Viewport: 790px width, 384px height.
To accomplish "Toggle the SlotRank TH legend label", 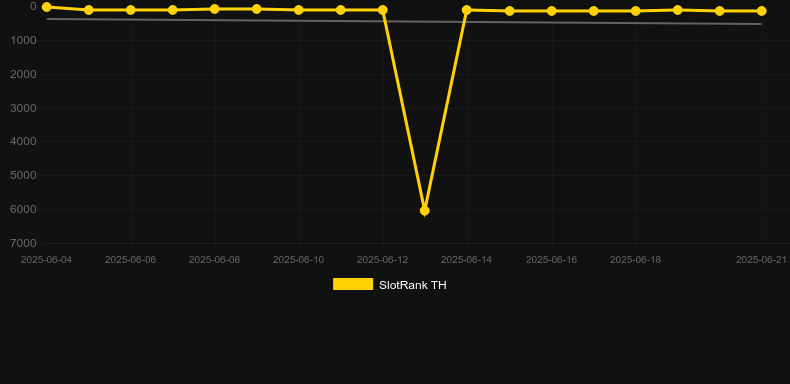I will 413,285.
